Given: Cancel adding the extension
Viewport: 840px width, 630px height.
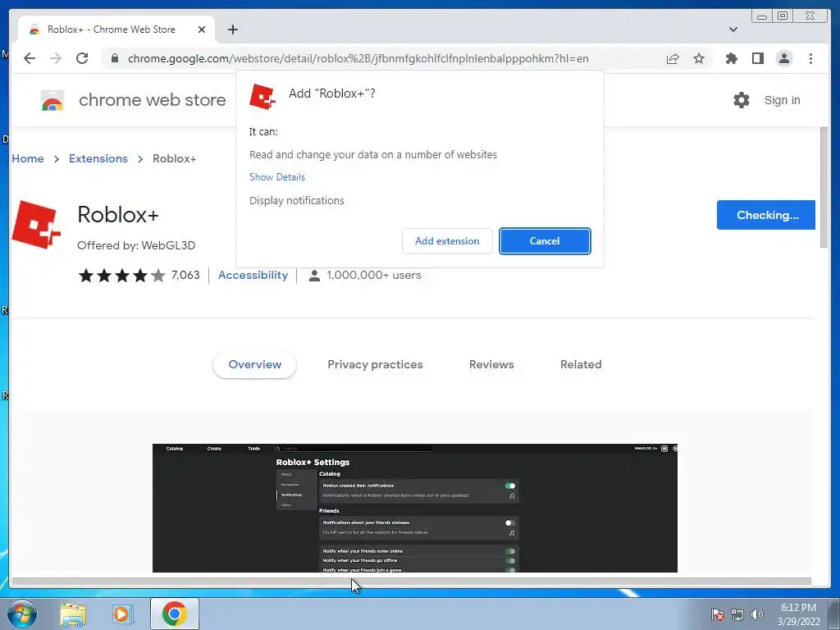Looking at the screenshot, I should click(545, 241).
